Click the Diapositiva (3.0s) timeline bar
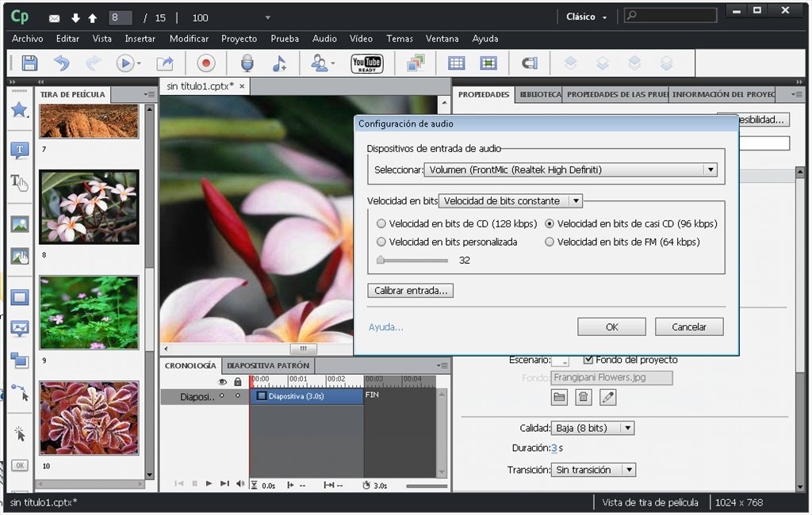 [x=307, y=396]
